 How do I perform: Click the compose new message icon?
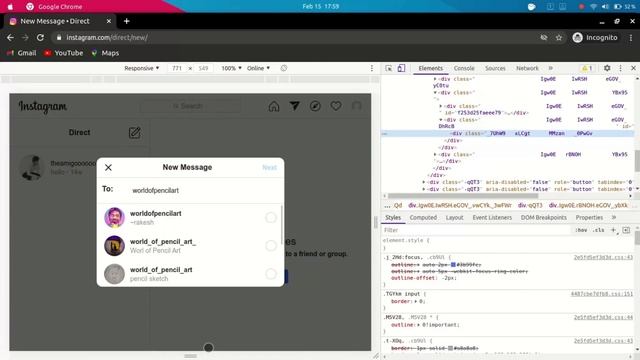[134, 133]
